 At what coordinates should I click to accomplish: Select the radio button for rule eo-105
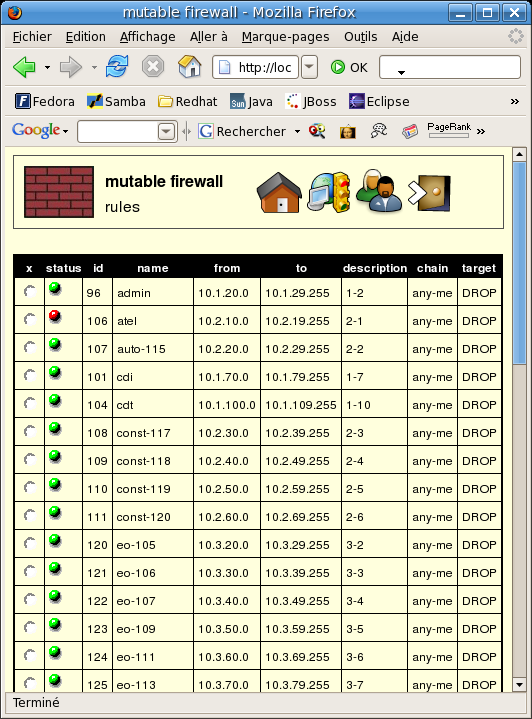(30, 543)
